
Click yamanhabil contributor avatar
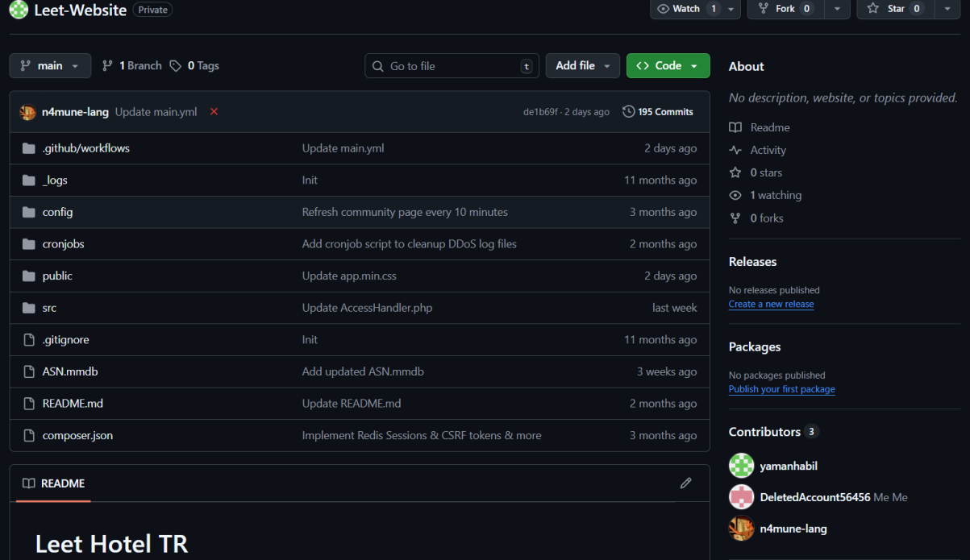click(741, 466)
